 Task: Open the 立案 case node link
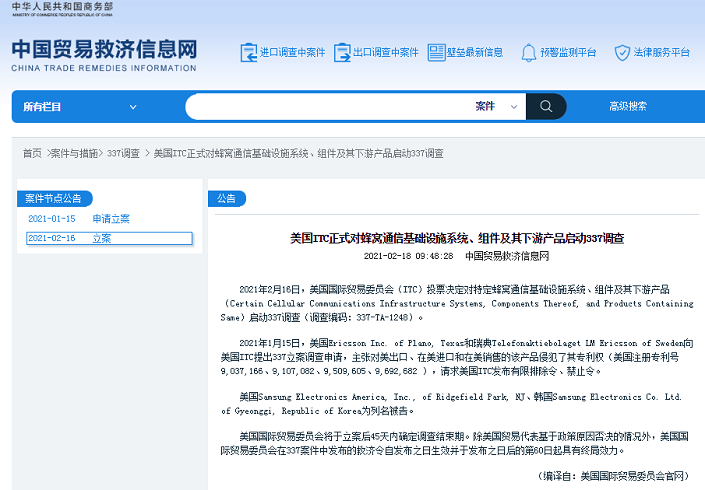tap(102, 238)
